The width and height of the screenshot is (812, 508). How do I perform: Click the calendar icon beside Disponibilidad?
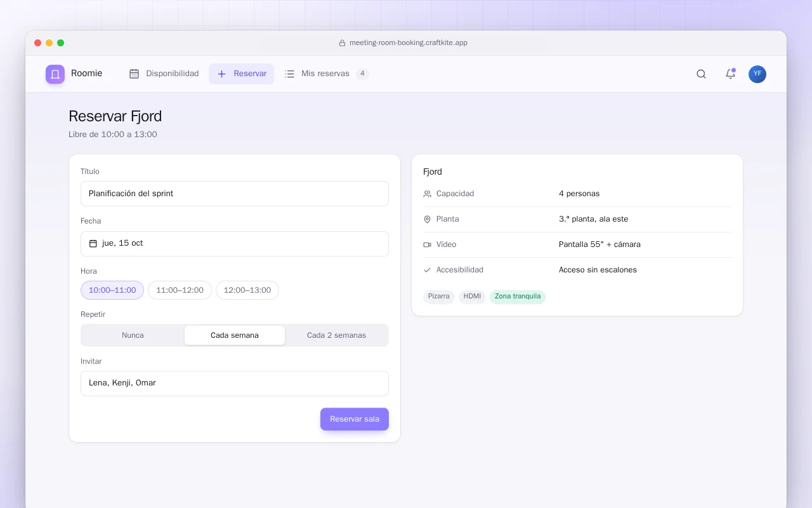[134, 74]
